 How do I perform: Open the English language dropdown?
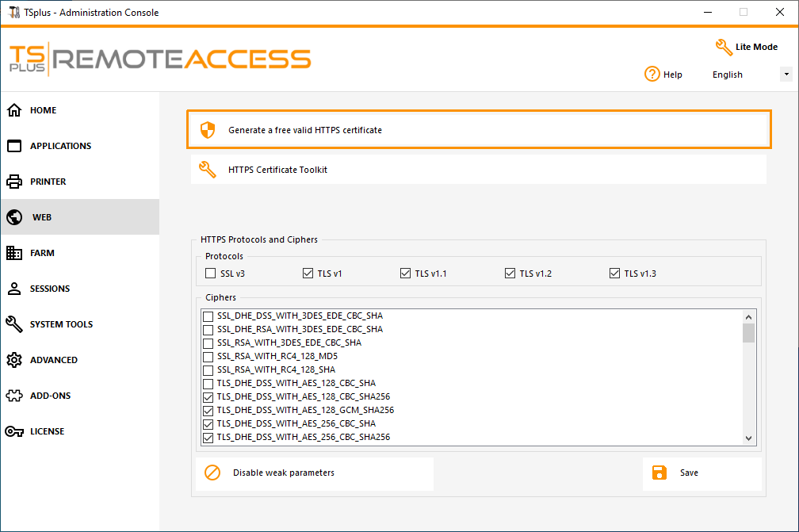[786, 74]
